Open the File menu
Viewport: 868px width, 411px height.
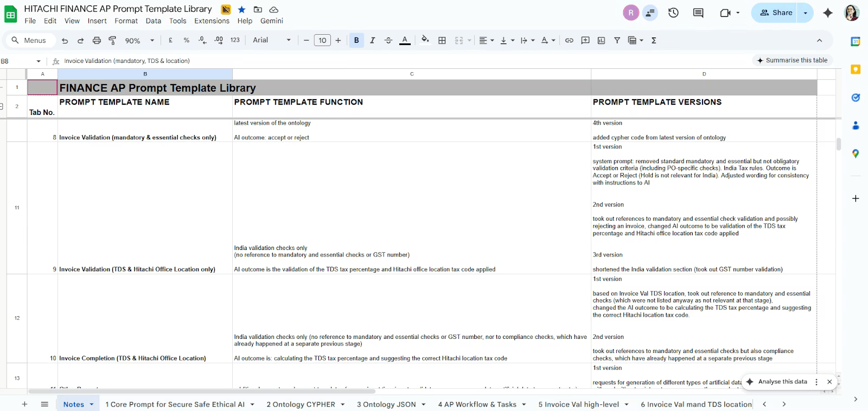click(x=30, y=21)
